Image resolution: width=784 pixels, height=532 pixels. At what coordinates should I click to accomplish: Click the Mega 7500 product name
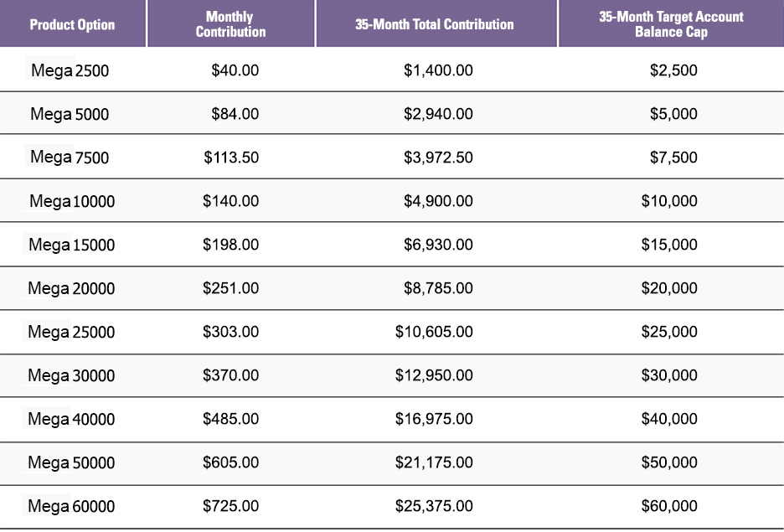(x=70, y=158)
